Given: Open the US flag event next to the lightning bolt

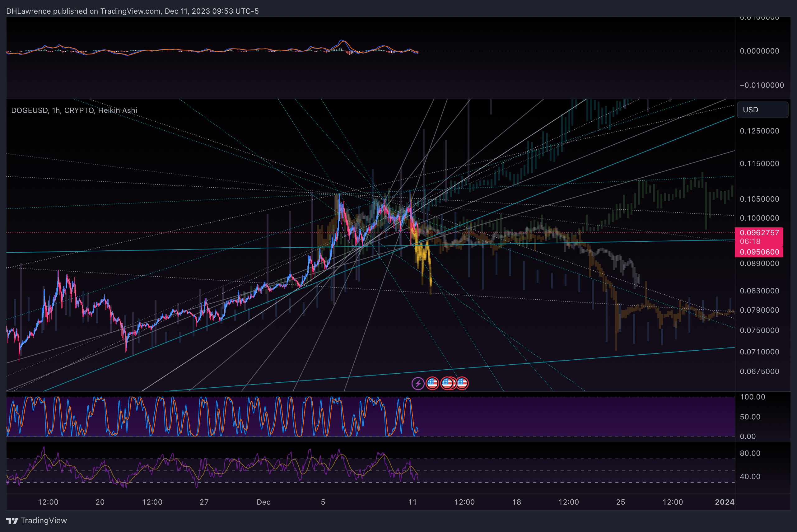Looking at the screenshot, I should pyautogui.click(x=432, y=383).
